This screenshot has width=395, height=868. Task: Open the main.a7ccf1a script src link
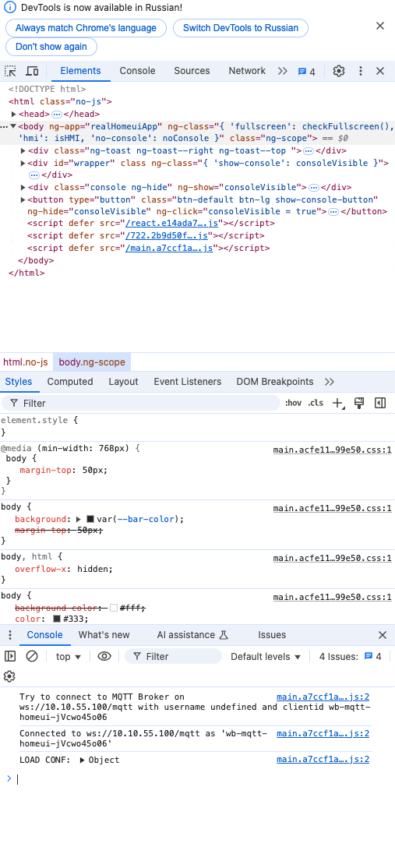coord(169,248)
